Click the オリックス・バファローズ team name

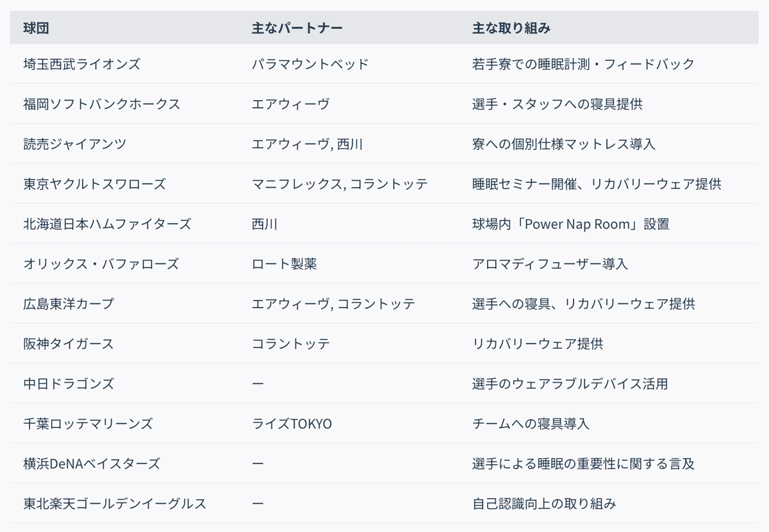(x=101, y=263)
